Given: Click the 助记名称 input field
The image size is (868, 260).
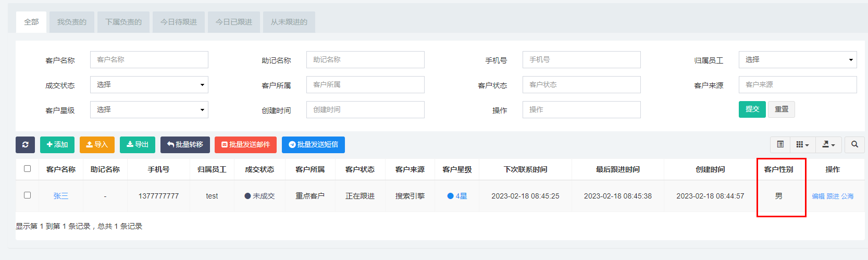Looking at the screenshot, I should [x=365, y=59].
